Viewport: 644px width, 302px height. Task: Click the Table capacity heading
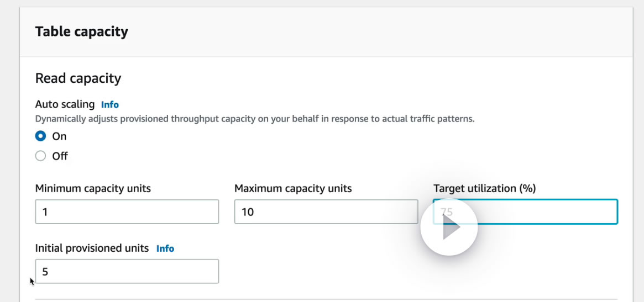(x=82, y=32)
